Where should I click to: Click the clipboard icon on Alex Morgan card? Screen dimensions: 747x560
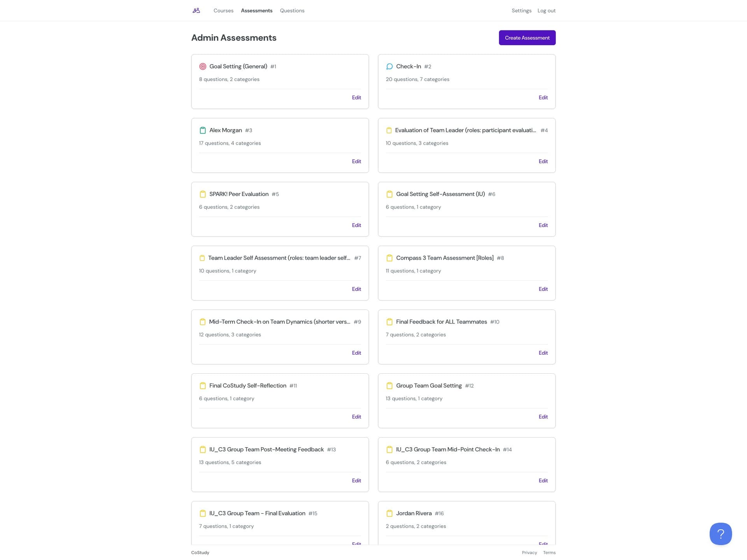click(x=202, y=130)
